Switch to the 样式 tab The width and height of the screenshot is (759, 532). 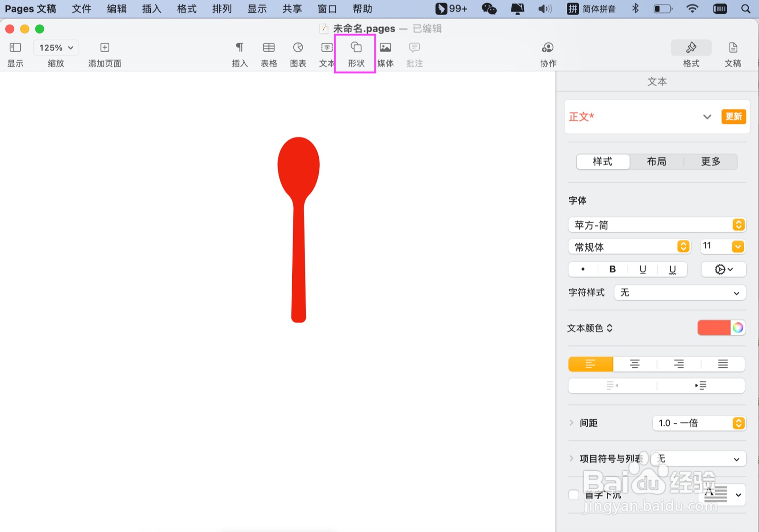click(603, 162)
